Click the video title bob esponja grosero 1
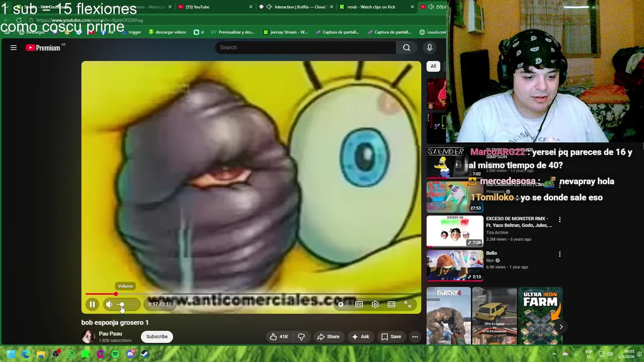Screen dimensions: 644x362 pyautogui.click(x=115, y=322)
